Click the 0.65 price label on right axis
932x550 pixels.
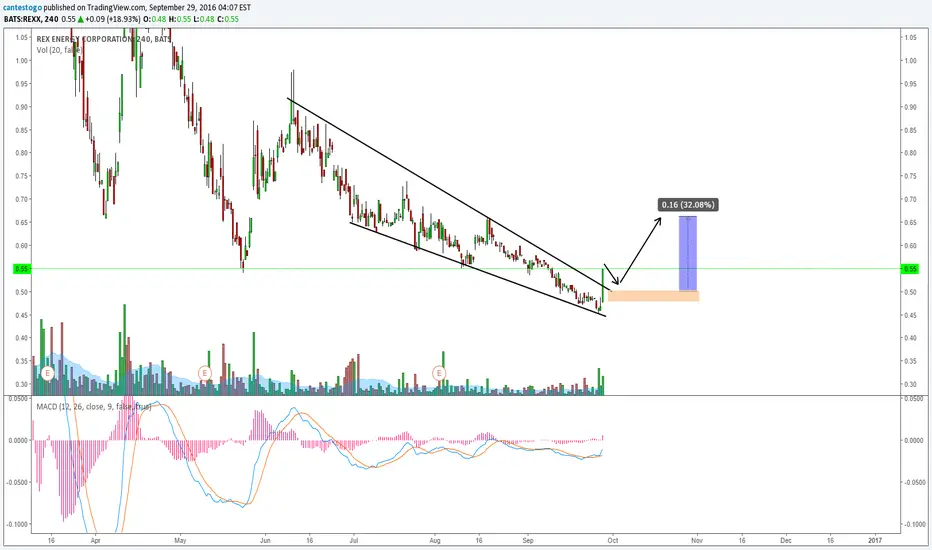pyautogui.click(x=909, y=222)
